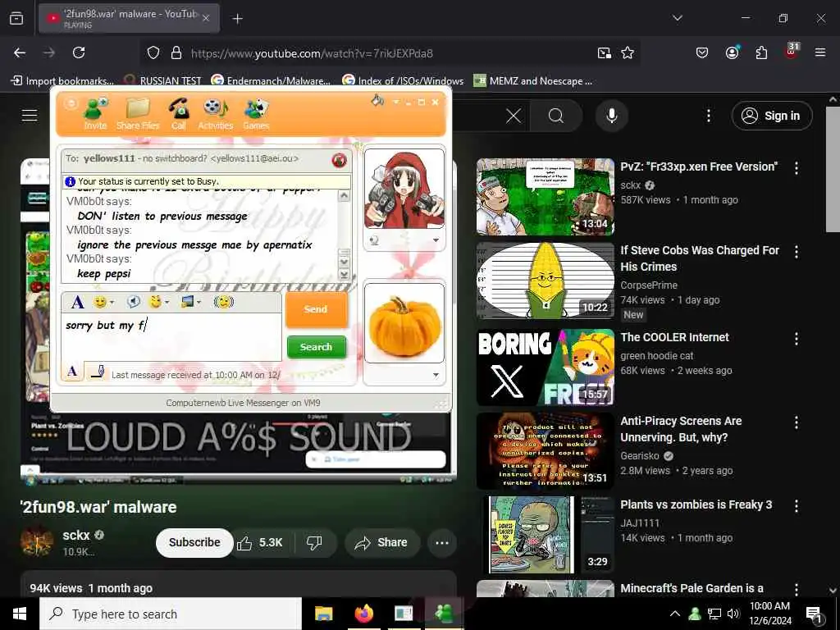This screenshot has width=840, height=630.
Task: Open the emoticon smiley picker
Action: [x=103, y=302]
